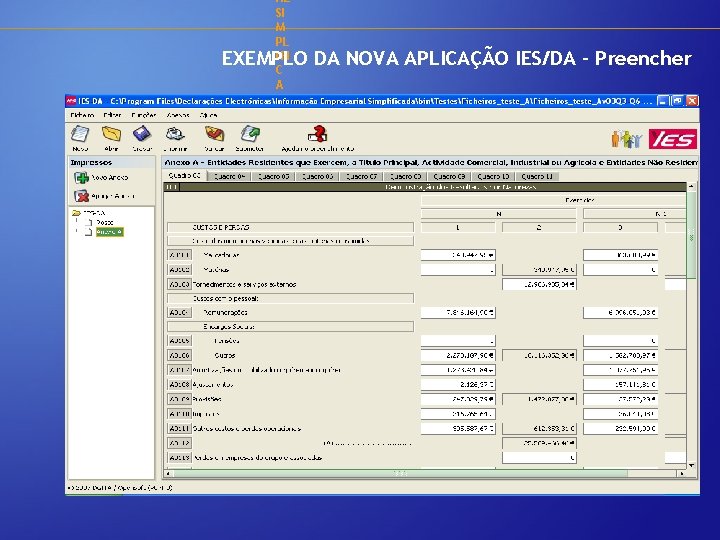Select Rosto in the Impressos tree
This screenshot has width=720, height=540.
click(x=105, y=222)
